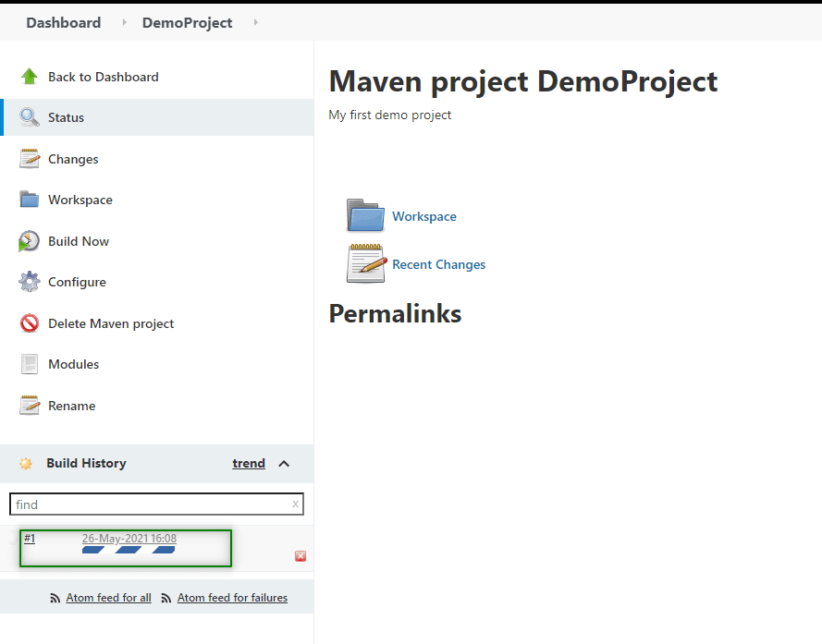
Task: Cancel build #1 with the red X icon
Action: pos(300,555)
